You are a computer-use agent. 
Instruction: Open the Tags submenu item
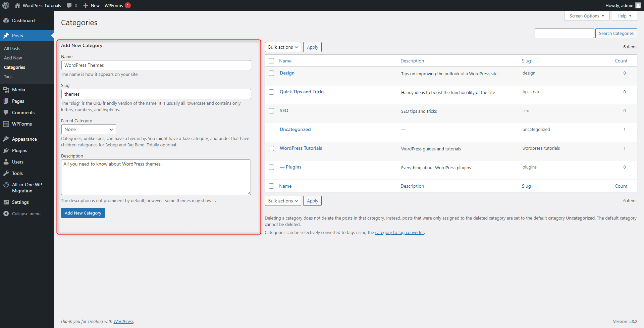tap(8, 77)
